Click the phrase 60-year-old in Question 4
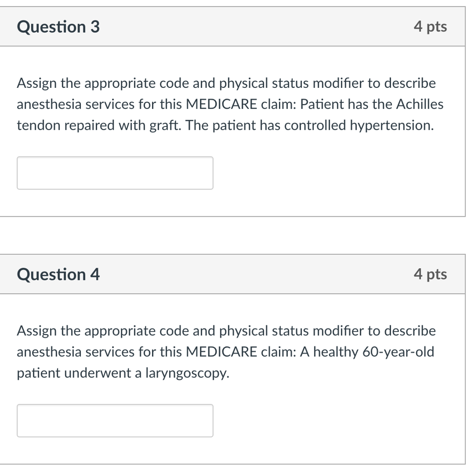 point(398,352)
